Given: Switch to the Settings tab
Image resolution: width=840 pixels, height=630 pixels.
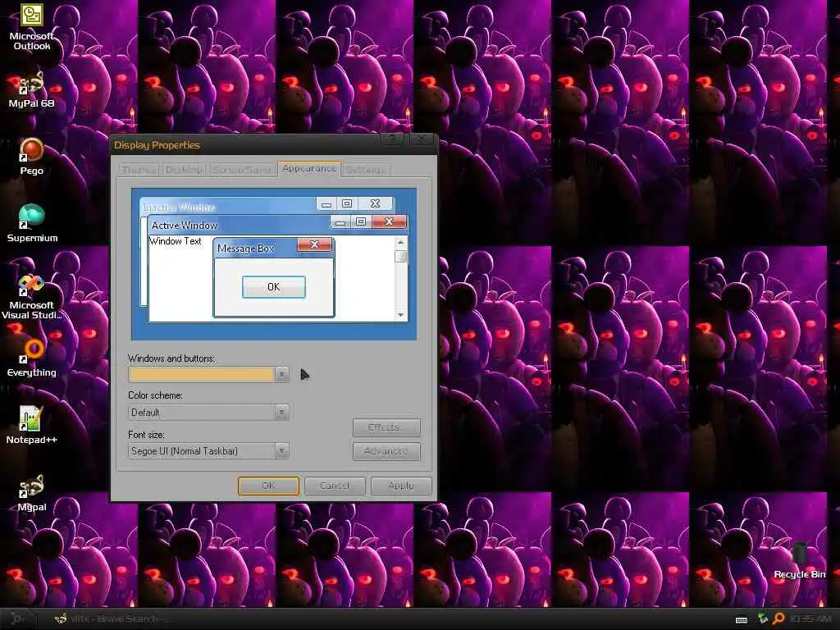Looking at the screenshot, I should click(366, 169).
